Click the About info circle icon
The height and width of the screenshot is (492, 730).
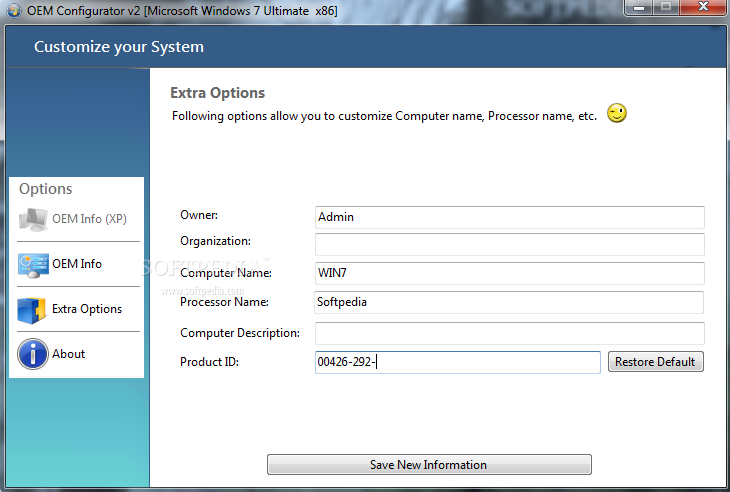(33, 354)
